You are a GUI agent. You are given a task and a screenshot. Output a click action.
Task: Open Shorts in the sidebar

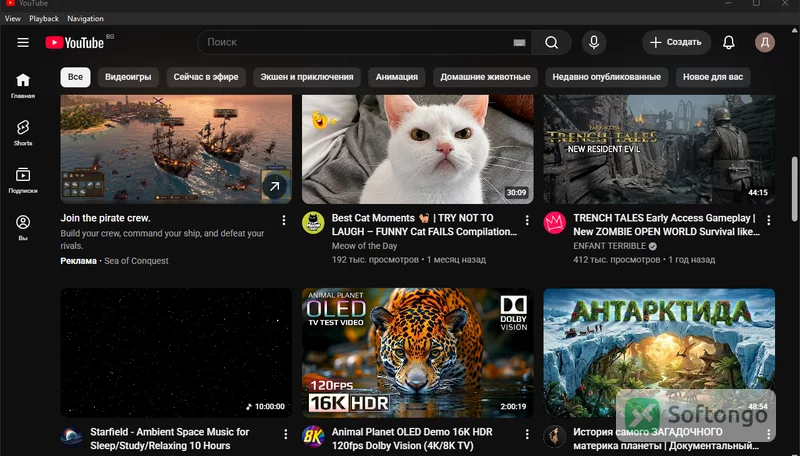[x=23, y=133]
